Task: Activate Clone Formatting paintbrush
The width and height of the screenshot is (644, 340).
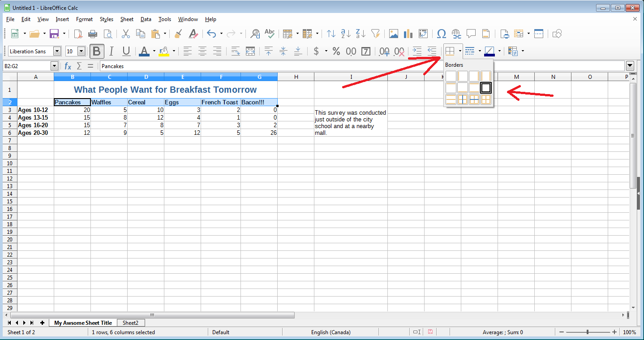Action: (179, 34)
